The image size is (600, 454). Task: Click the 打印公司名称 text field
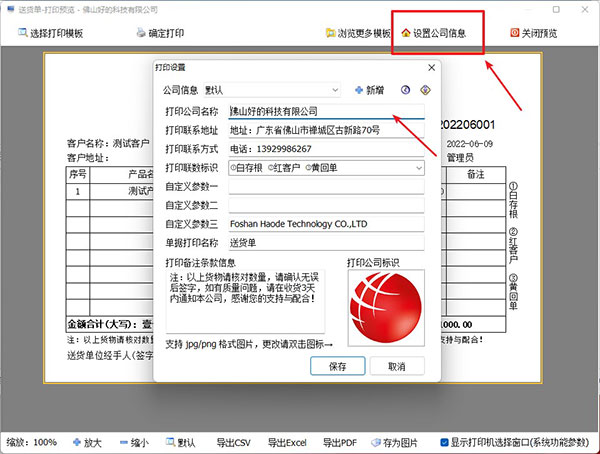(x=325, y=111)
